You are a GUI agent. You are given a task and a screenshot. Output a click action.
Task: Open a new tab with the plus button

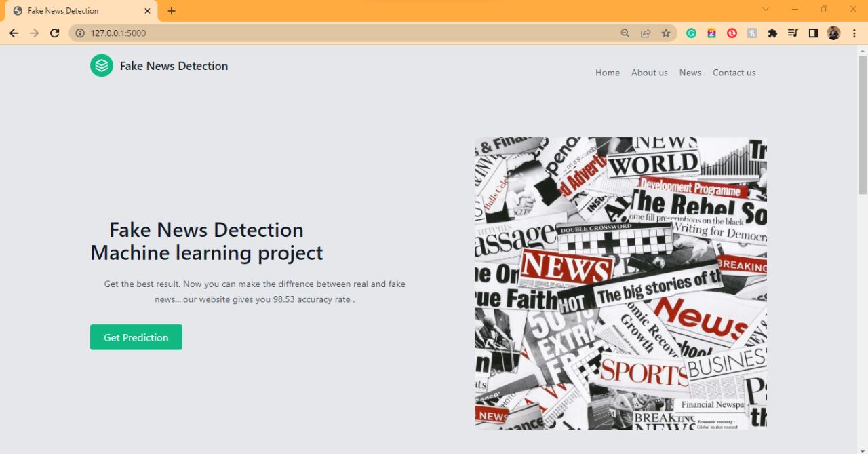click(x=171, y=10)
